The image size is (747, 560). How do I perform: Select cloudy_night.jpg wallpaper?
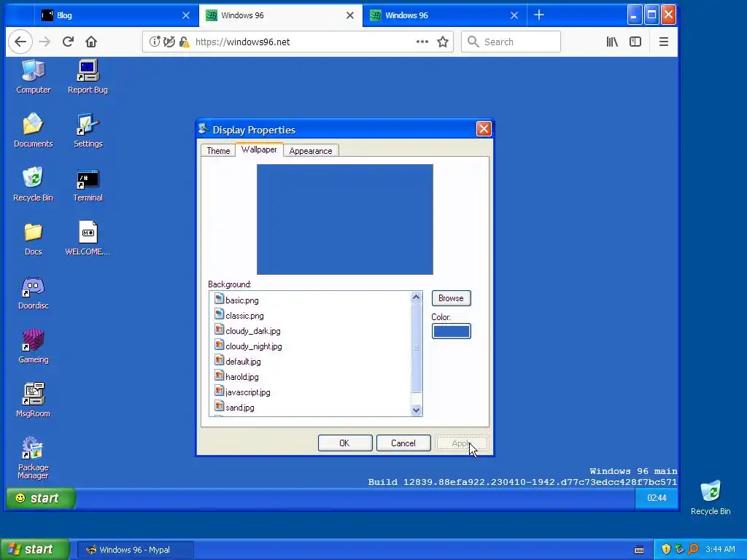(311, 346)
